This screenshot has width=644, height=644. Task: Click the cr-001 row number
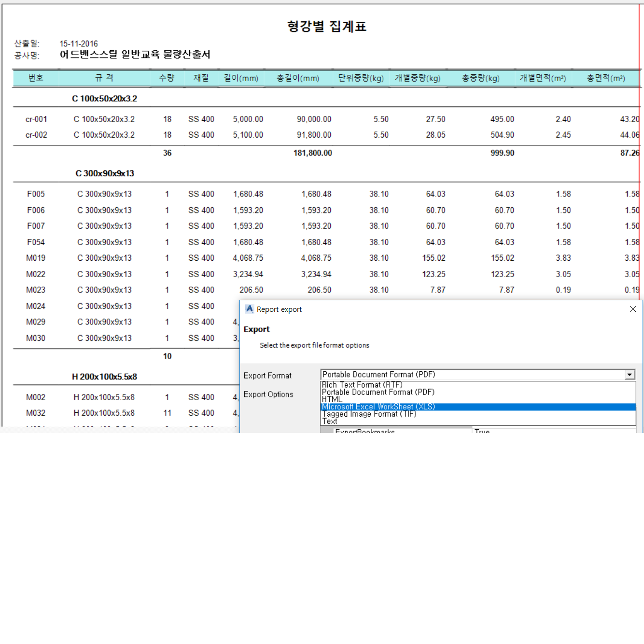click(36, 119)
